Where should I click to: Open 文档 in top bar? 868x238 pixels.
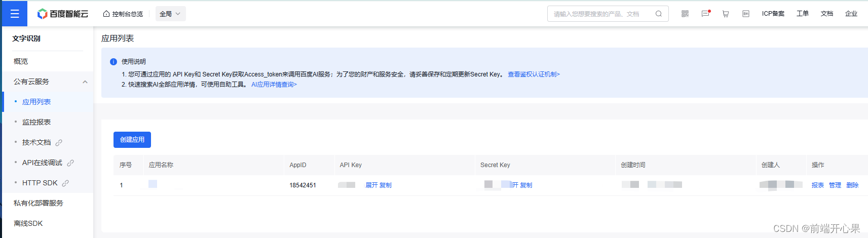(x=827, y=14)
